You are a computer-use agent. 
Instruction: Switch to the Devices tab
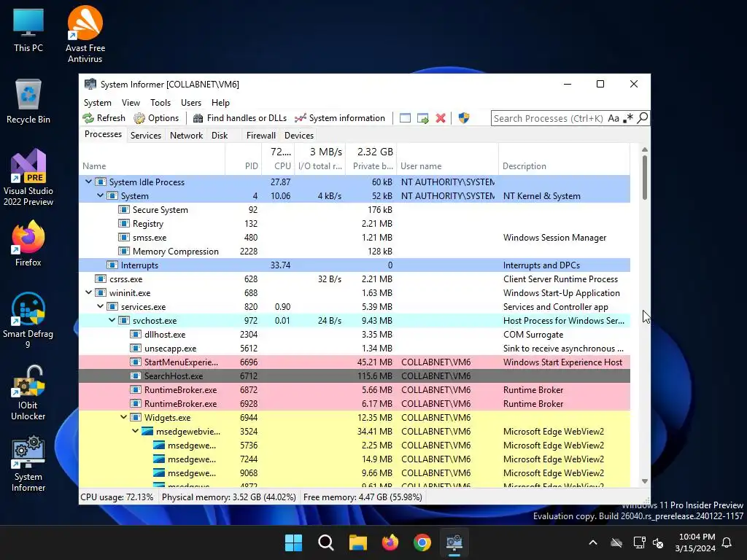[x=298, y=135]
